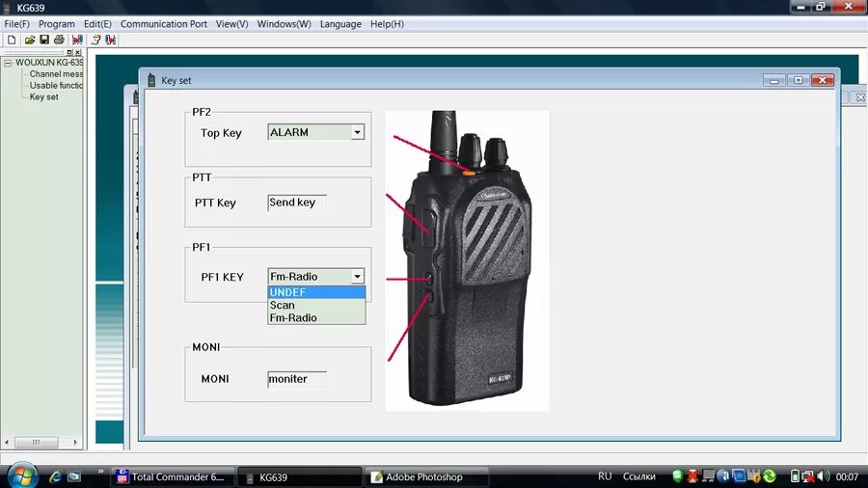Click the 00:07 taskbar clock
This screenshot has height=488, width=868.
click(847, 476)
